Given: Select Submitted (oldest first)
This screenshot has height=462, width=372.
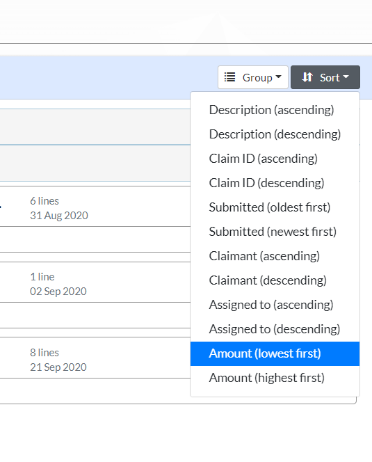Looking at the screenshot, I should (275, 207).
